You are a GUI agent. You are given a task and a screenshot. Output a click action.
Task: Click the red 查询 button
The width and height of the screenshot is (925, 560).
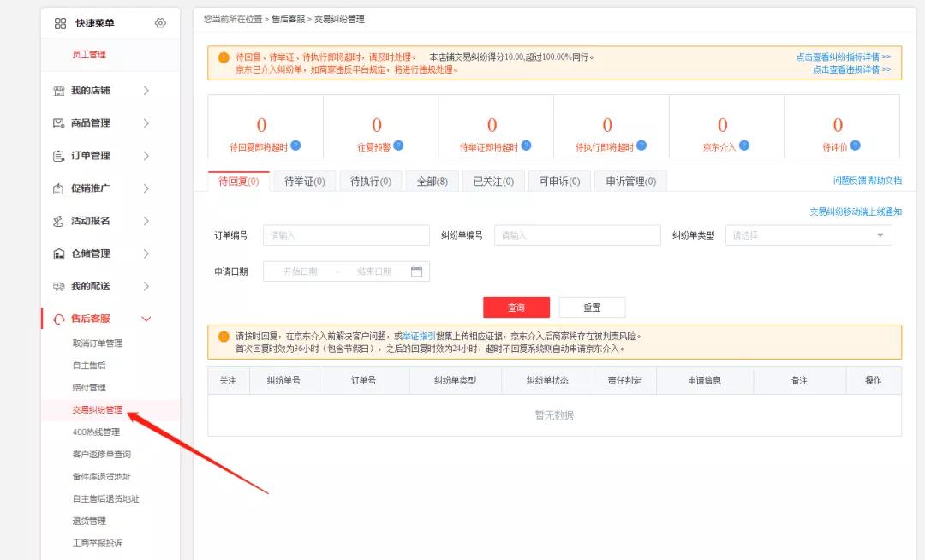click(516, 307)
